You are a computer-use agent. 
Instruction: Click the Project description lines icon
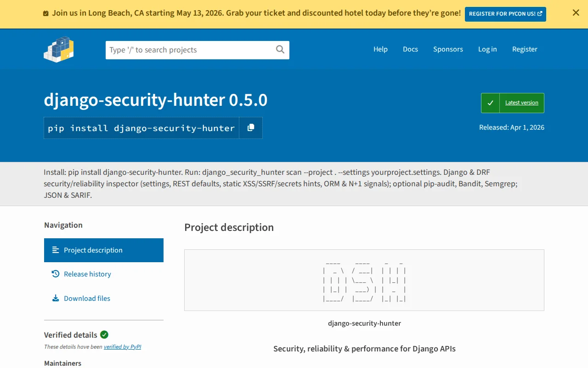(56, 250)
